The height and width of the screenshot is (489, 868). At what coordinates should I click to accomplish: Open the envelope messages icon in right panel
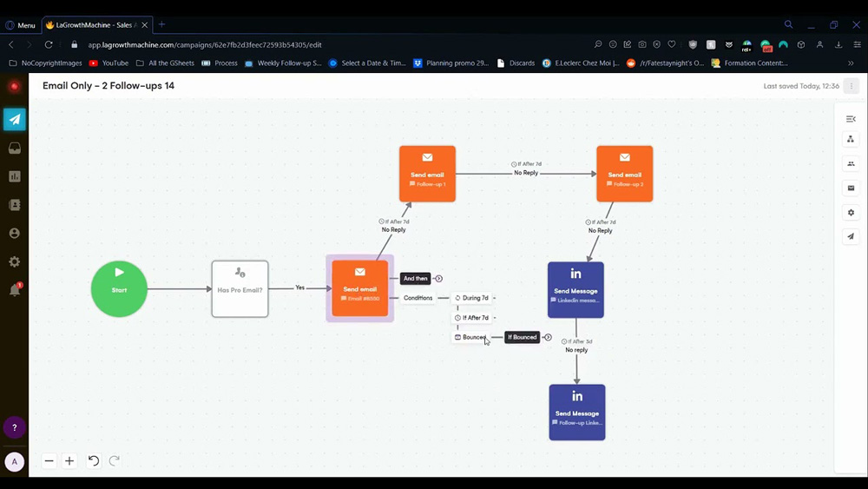[851, 188]
